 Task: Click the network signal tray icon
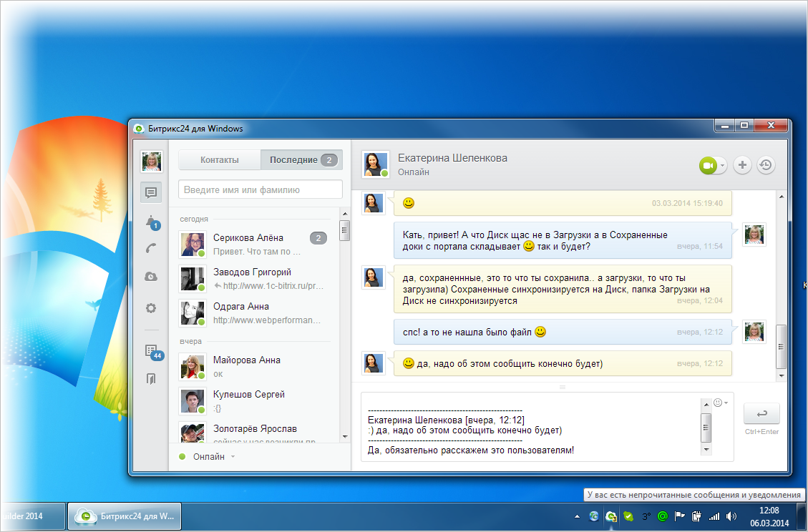(x=714, y=516)
